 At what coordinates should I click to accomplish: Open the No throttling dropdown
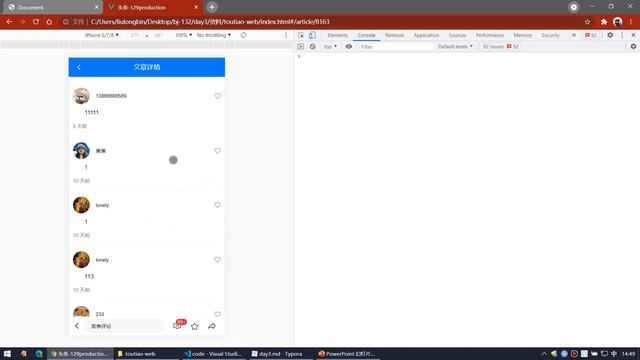214,35
